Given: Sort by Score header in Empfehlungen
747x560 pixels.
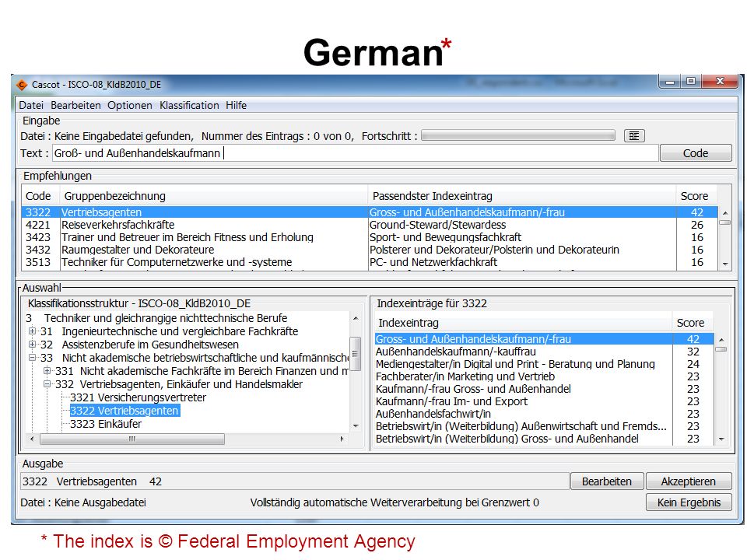Looking at the screenshot, I should [696, 196].
